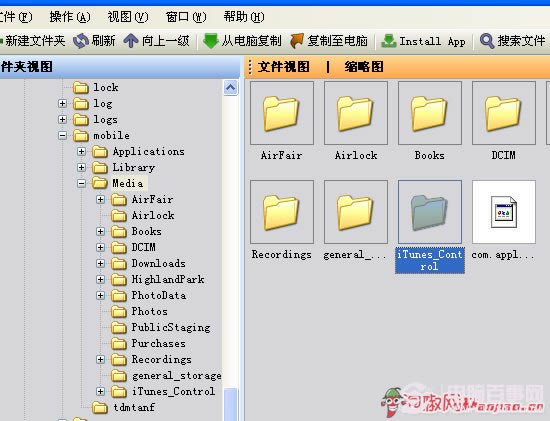Select the Airlock folder thumbnail

tap(356, 113)
